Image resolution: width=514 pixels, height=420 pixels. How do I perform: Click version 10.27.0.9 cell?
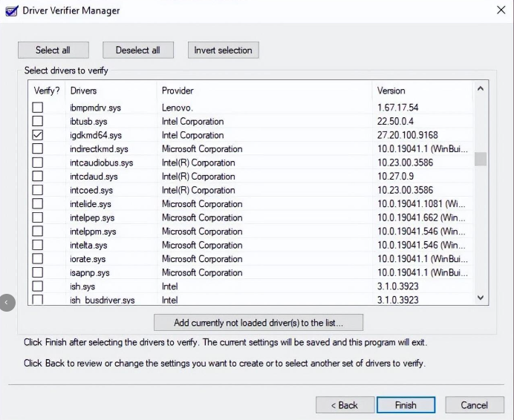click(x=395, y=177)
